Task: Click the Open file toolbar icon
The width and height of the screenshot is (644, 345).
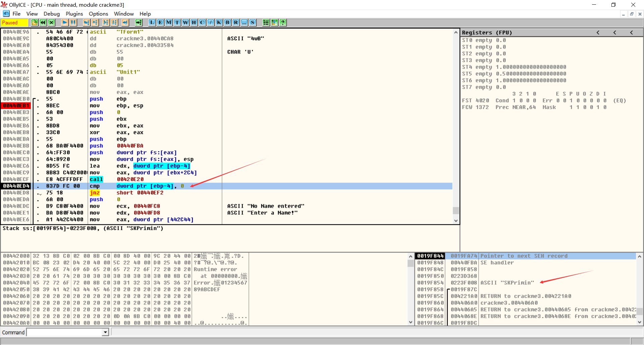Action: 35,22
